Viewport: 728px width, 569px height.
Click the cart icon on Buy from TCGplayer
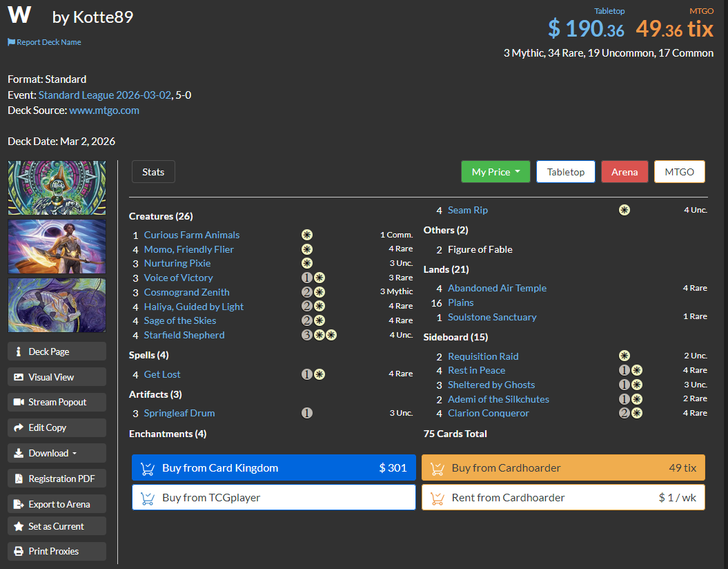click(x=148, y=498)
